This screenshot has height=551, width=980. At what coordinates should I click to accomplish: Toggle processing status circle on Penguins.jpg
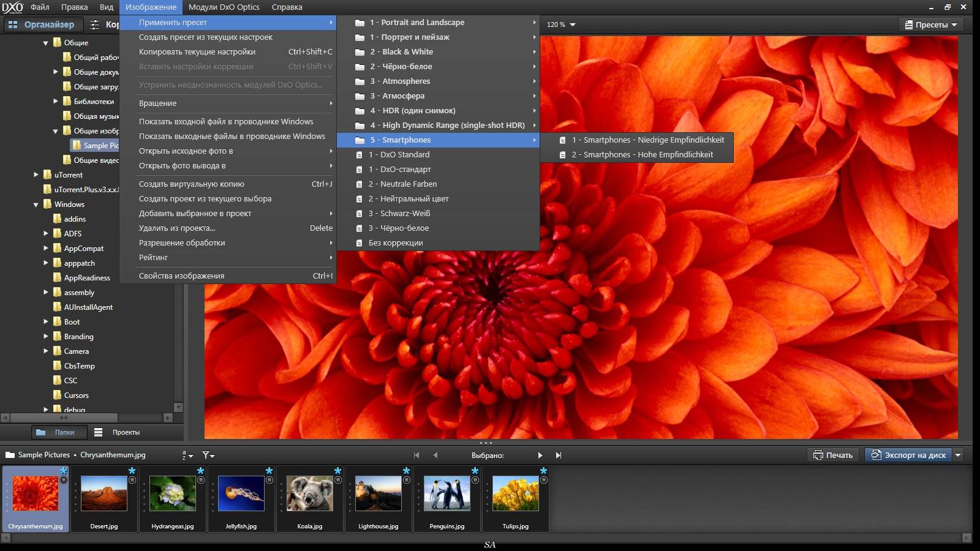click(475, 480)
